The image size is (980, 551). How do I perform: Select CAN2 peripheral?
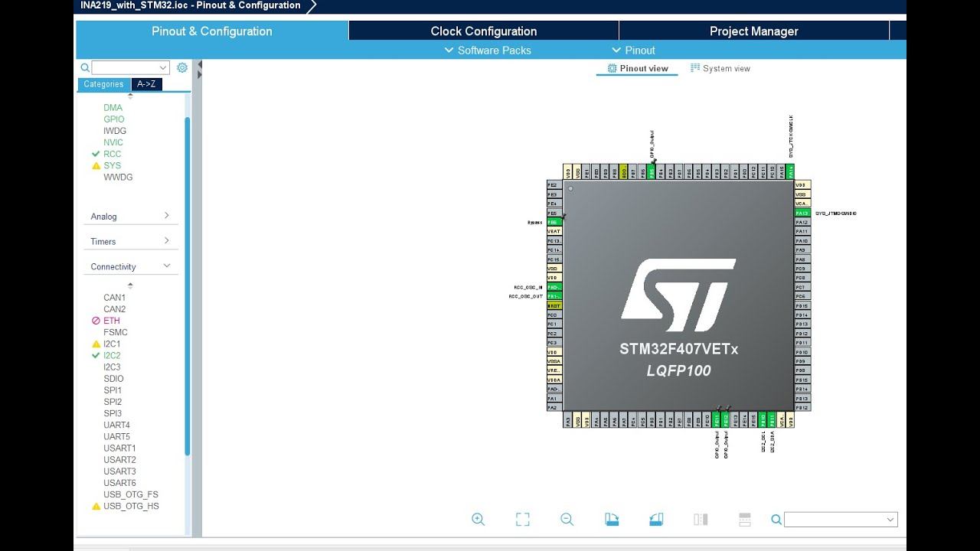(x=114, y=309)
